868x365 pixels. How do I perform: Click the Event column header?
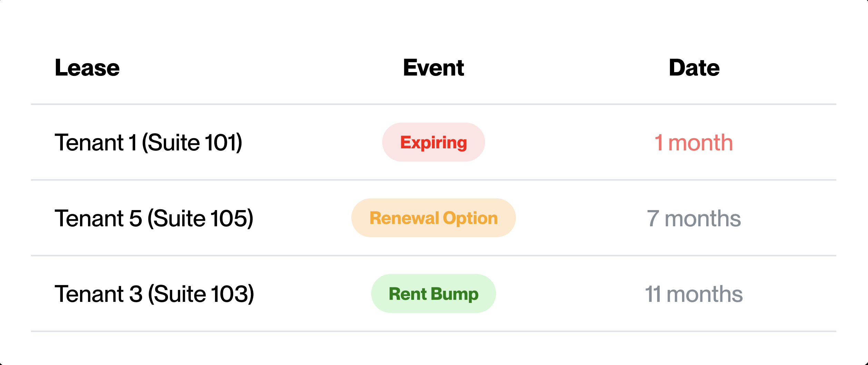tap(433, 68)
